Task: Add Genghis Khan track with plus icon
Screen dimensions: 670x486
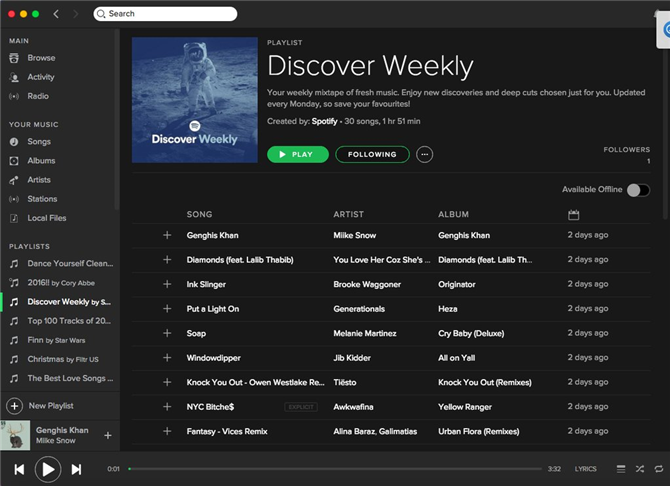Action: coord(167,235)
